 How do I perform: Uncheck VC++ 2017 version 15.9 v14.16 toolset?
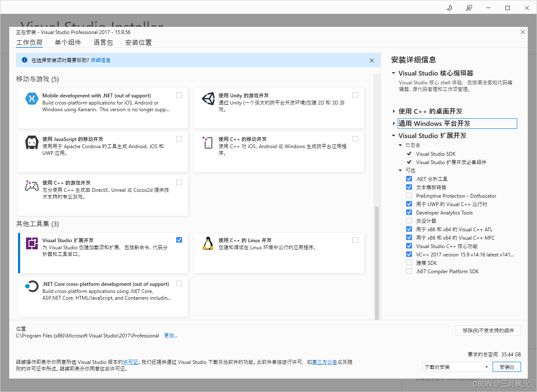[409, 254]
